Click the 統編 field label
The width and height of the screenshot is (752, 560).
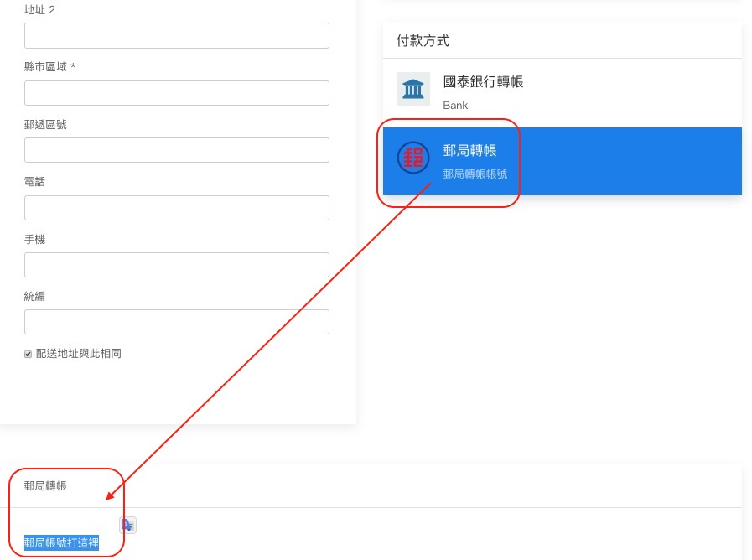click(35, 297)
